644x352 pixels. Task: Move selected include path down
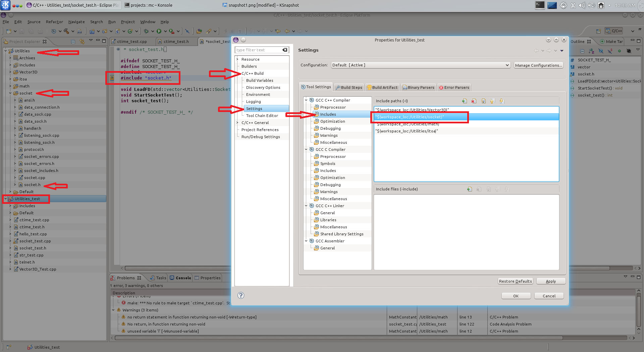501,101
